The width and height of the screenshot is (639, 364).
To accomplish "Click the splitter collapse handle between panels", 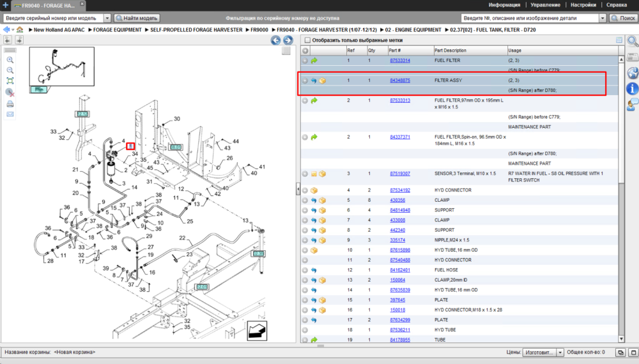I will point(298,189).
